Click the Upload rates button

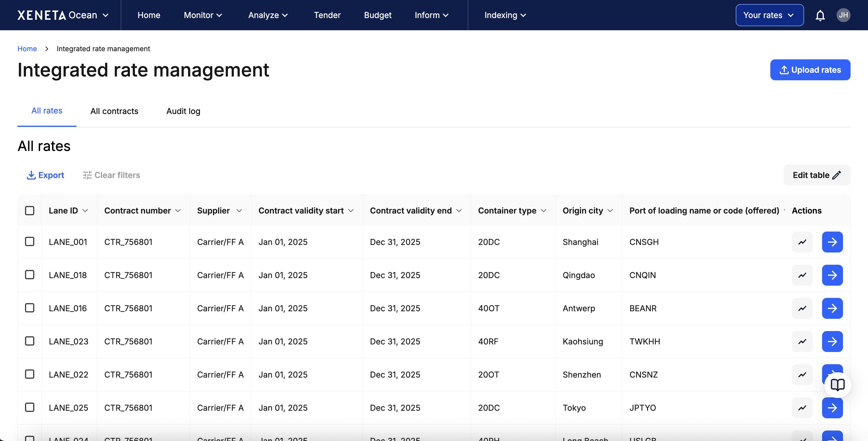click(x=810, y=70)
